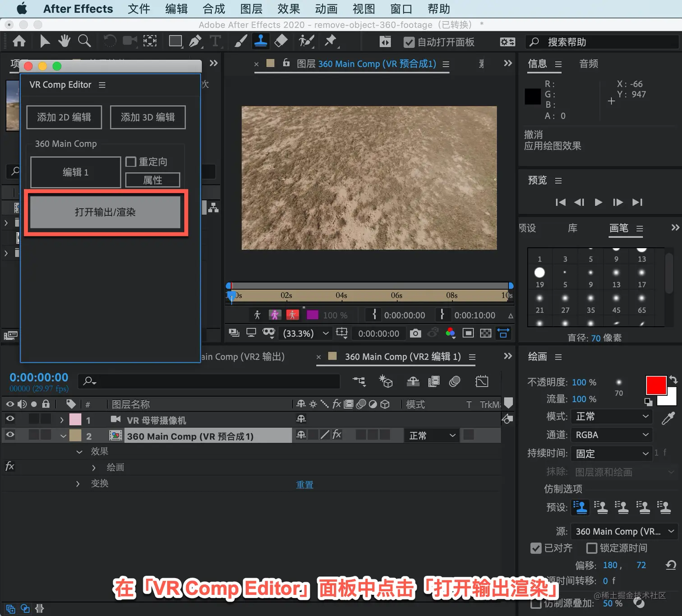Expand the 变换 group

[x=78, y=484]
